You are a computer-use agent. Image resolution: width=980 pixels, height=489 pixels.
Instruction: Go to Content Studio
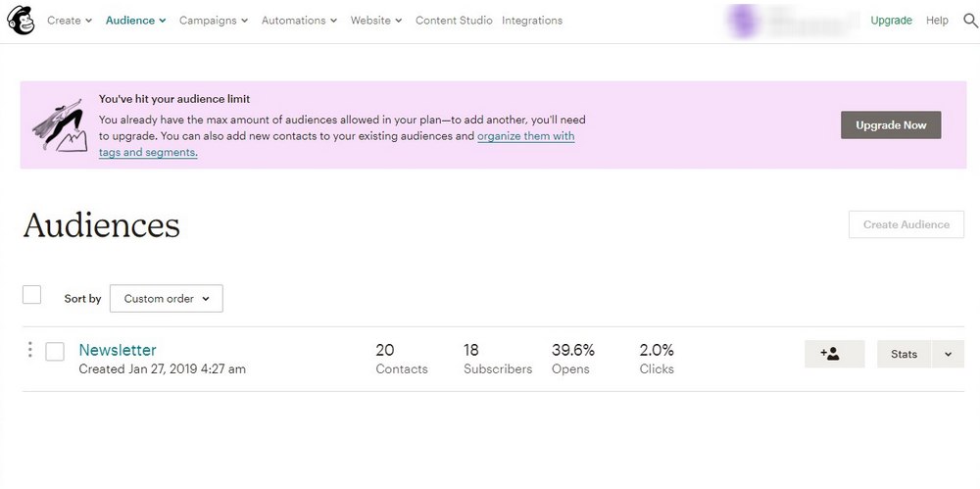(x=454, y=21)
